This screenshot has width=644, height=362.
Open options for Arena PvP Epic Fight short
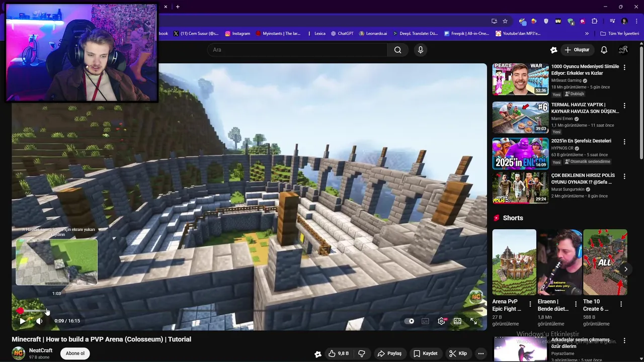click(530, 304)
